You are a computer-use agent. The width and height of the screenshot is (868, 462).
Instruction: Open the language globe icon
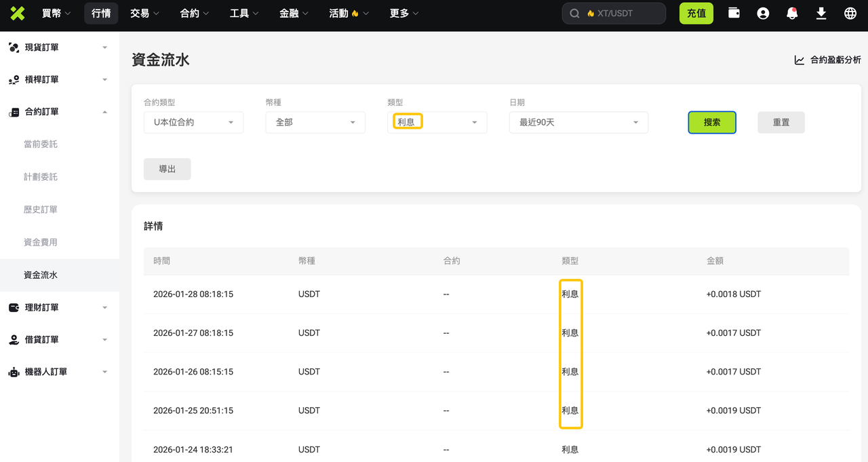coord(850,13)
